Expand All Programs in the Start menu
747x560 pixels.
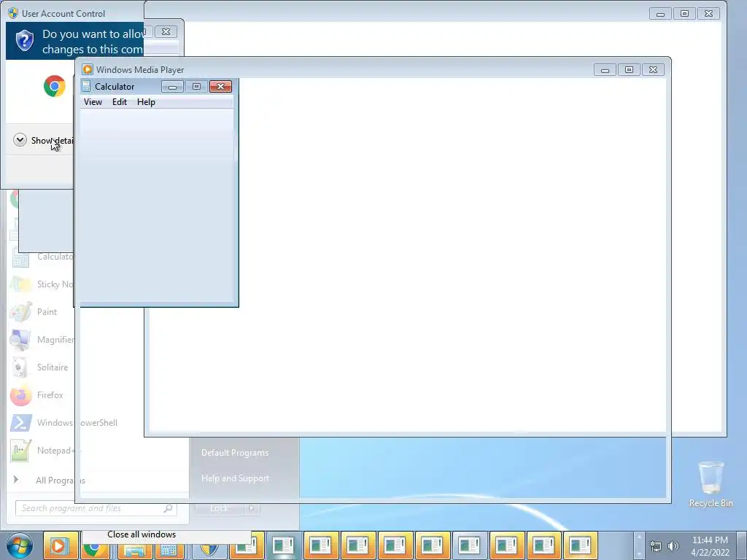49,480
